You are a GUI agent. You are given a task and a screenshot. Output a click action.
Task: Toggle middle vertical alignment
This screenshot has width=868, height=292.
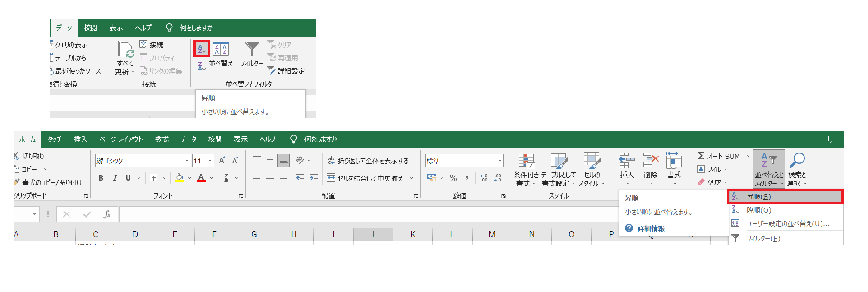270,160
